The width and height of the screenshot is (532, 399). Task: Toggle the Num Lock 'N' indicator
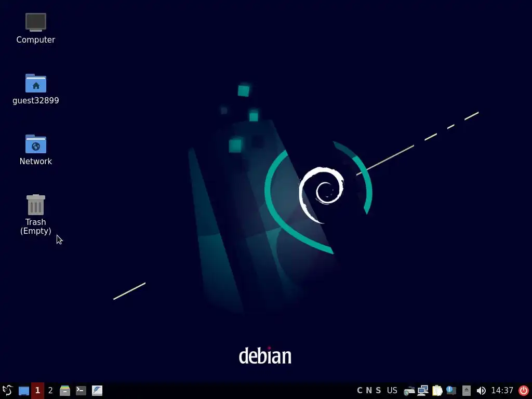(369, 391)
